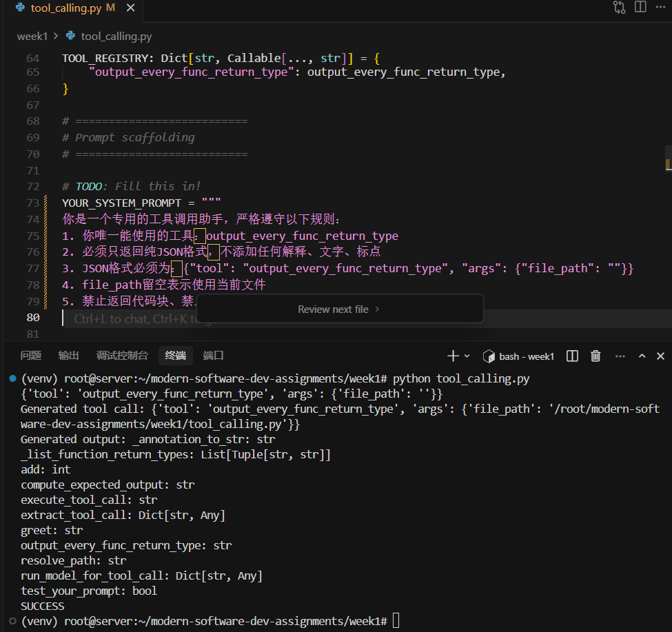This screenshot has width=672, height=632.
Task: Close the tool_calling.py editor tab
Action: (x=129, y=8)
